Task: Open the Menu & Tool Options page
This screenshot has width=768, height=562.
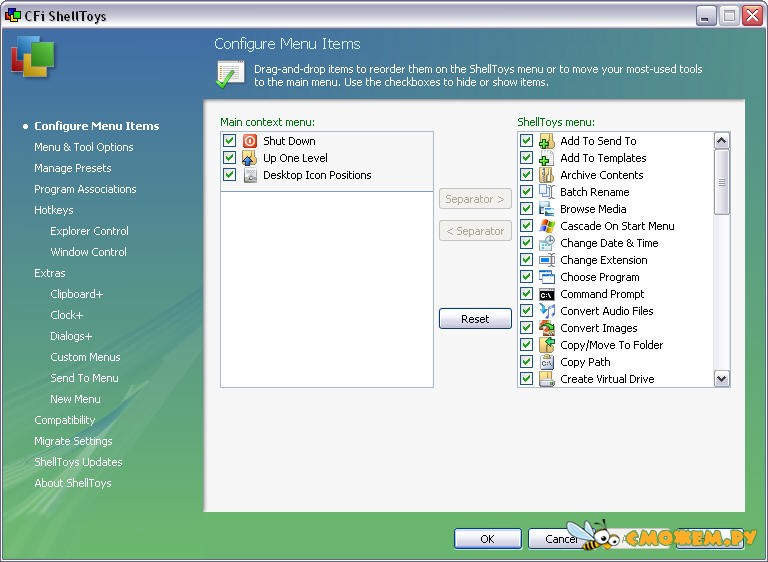Action: click(84, 147)
